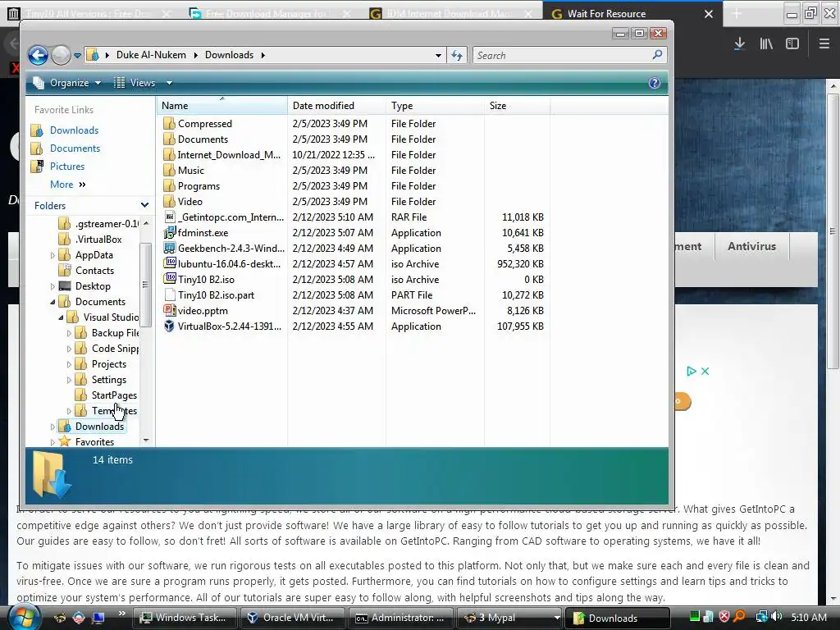This screenshot has width=840, height=630.
Task: Open the address bar history dropdown
Action: click(x=438, y=55)
